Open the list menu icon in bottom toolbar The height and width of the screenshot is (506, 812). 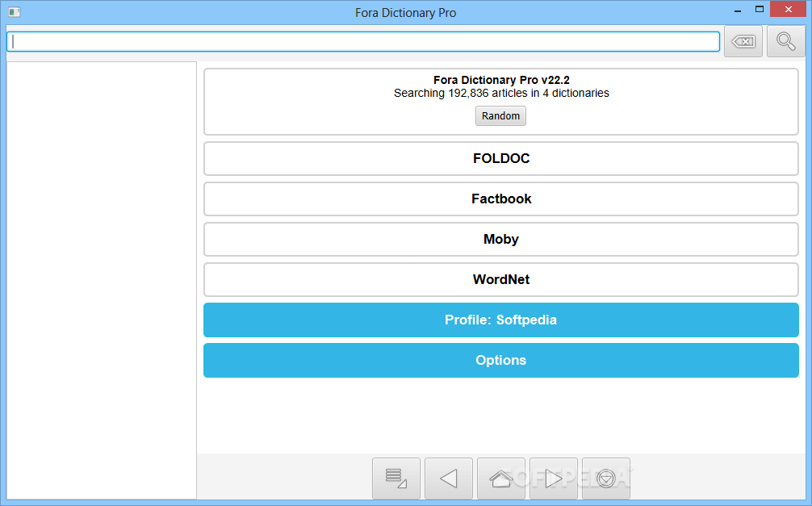point(396,479)
